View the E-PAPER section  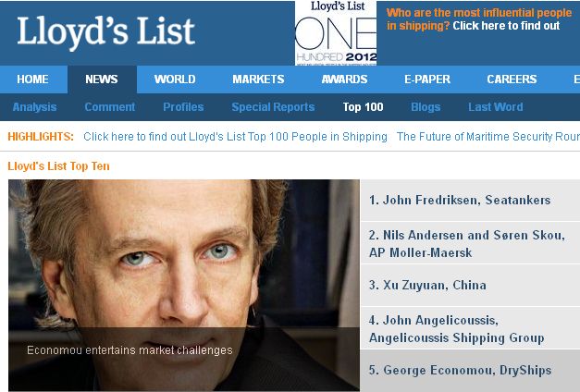(427, 80)
